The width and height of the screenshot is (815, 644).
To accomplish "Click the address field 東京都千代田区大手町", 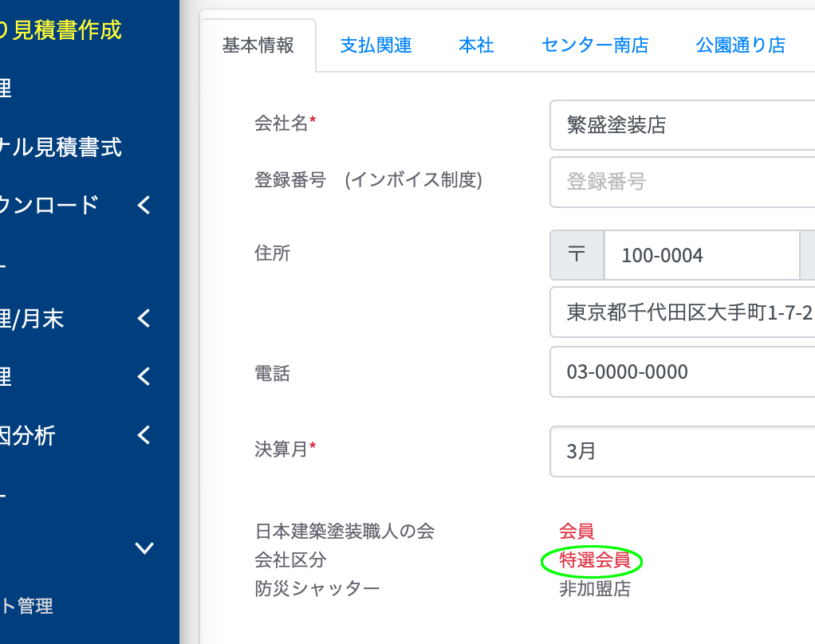I will [683, 312].
